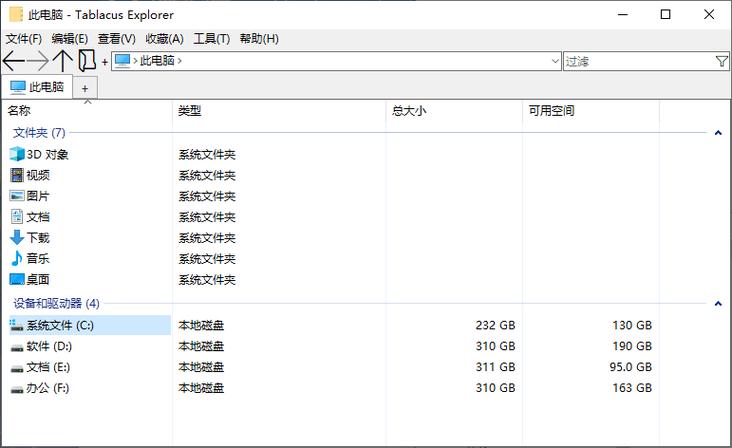Open the 编辑(E) menu
This screenshot has height=448, width=732.
[x=70, y=38]
